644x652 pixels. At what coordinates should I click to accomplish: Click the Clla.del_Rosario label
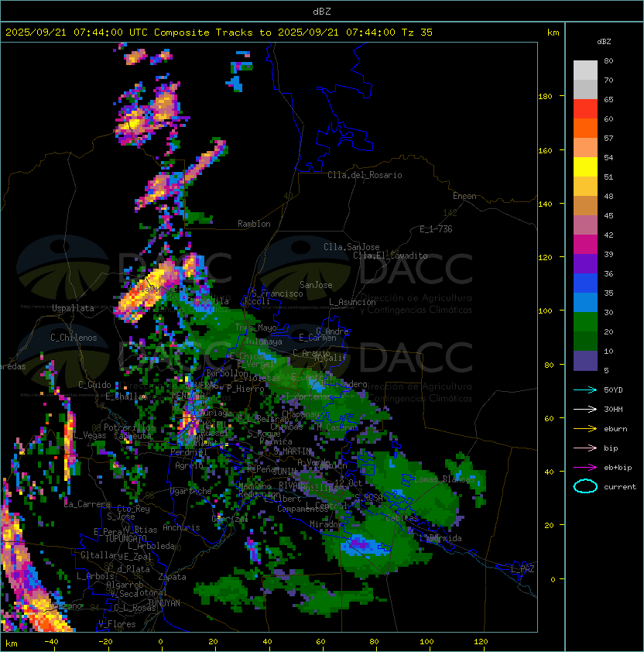pos(365,175)
